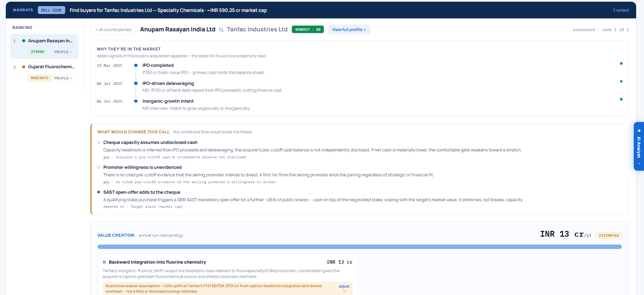Click blue dot beside Backward integration synergy
Image resolution: width=644 pixels, height=295 pixels.
pyautogui.click(x=104, y=262)
